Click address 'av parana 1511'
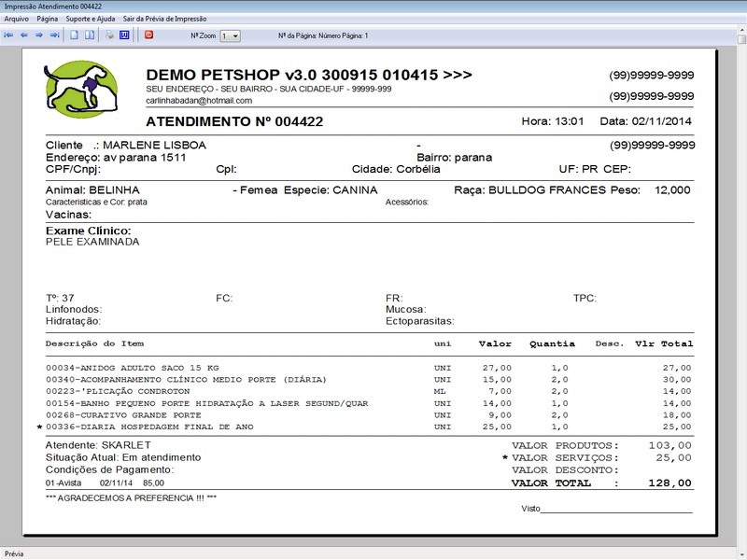 click(145, 158)
